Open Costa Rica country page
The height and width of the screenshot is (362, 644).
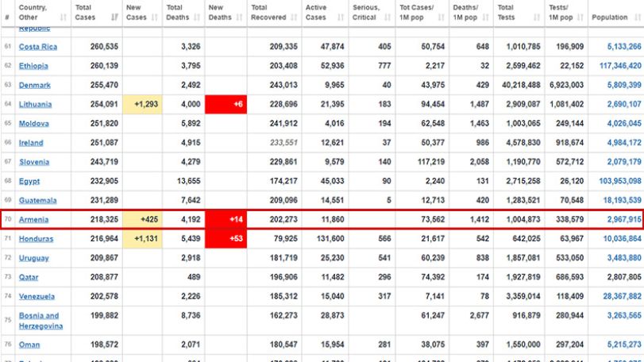[38, 47]
